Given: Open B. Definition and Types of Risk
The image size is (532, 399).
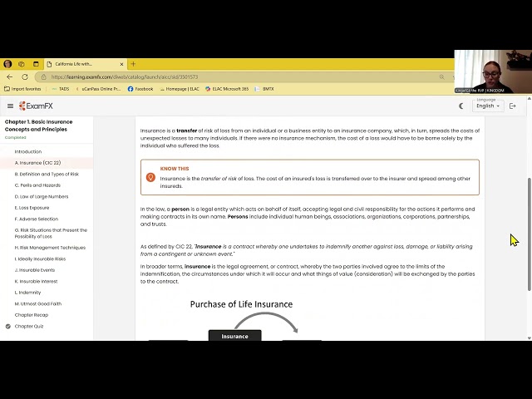Looking at the screenshot, I should click(47, 174).
